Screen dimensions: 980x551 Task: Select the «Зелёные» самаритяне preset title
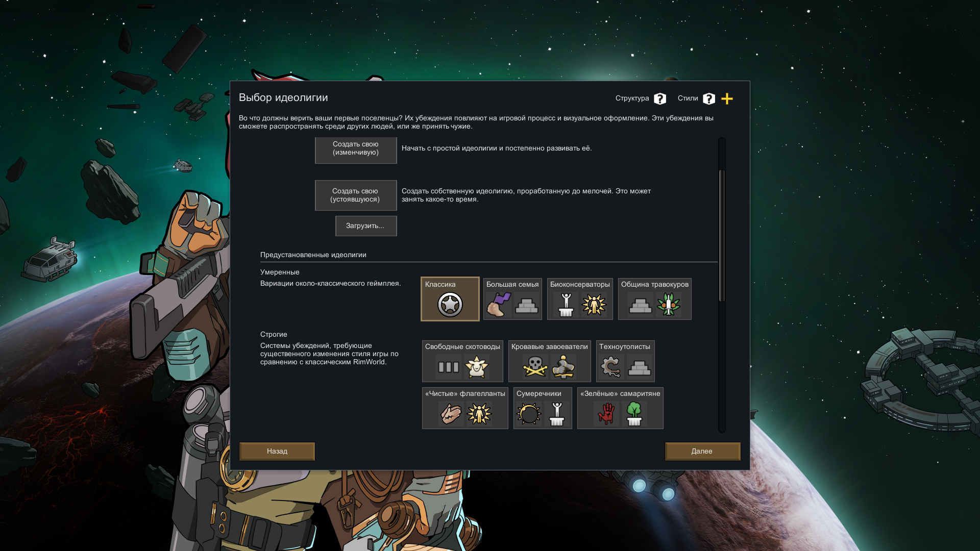(x=620, y=394)
